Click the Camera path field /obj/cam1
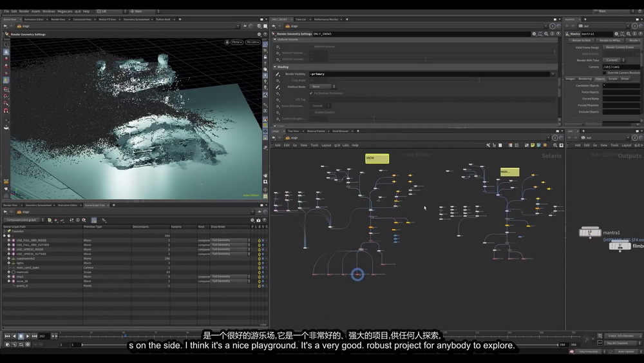This screenshot has height=363, width=644. tap(621, 66)
